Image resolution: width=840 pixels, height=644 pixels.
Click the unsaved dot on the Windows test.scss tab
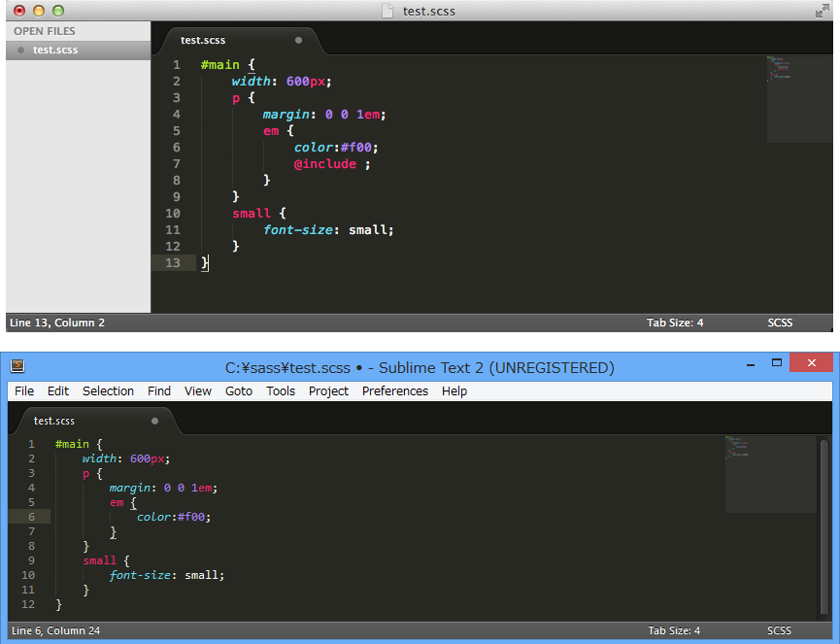154,421
